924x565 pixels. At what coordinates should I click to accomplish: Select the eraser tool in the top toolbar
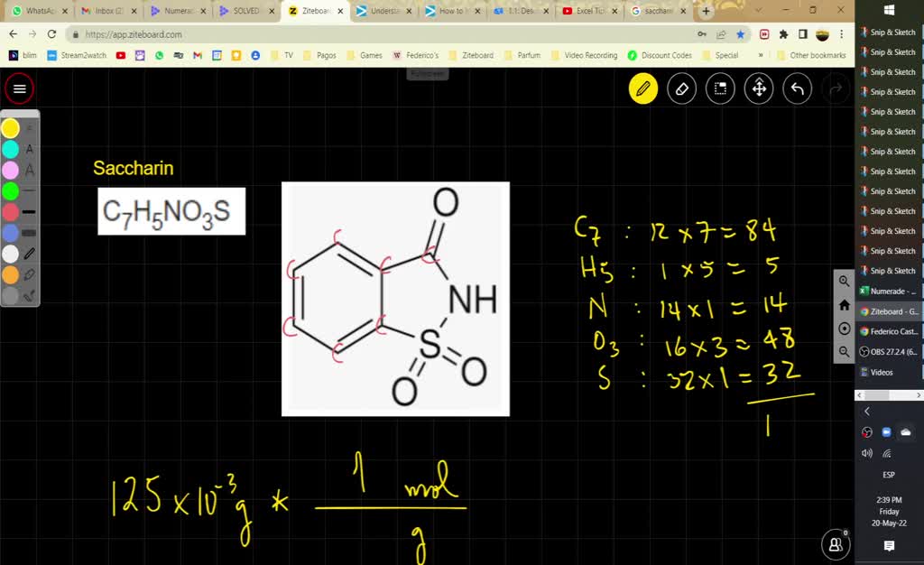pos(681,88)
